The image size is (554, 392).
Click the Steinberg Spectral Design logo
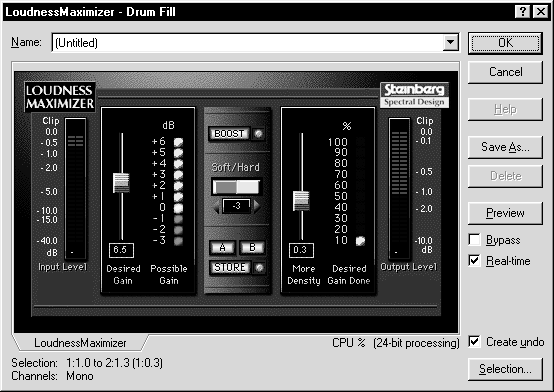click(414, 95)
